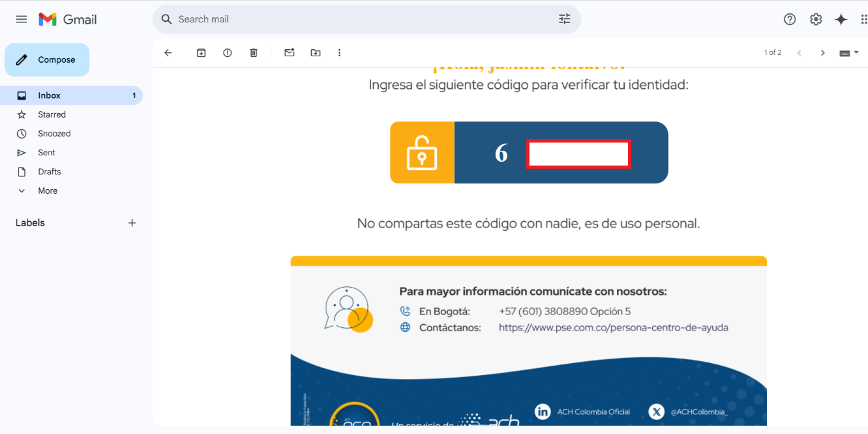Click the Back to Inbox arrow
868x434 pixels.
point(168,53)
